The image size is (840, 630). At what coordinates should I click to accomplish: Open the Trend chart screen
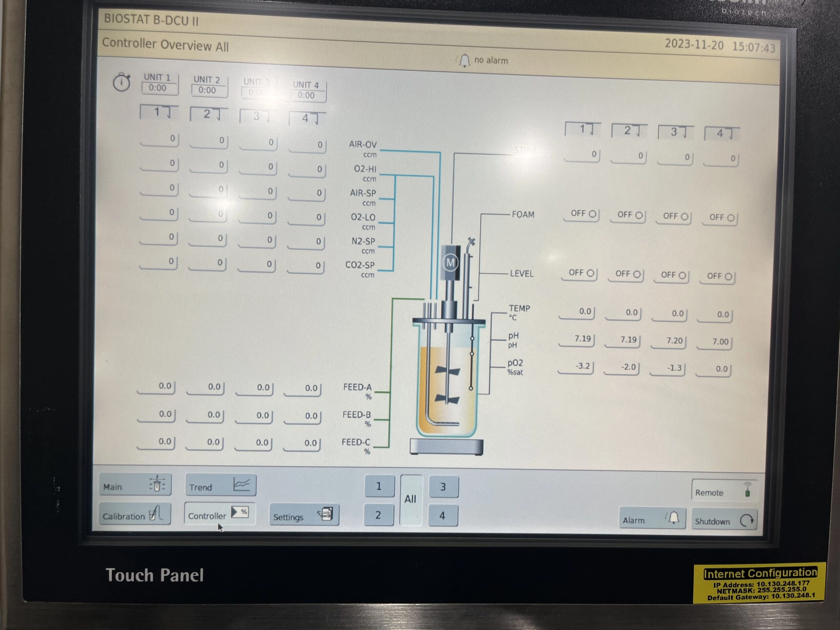point(220,486)
